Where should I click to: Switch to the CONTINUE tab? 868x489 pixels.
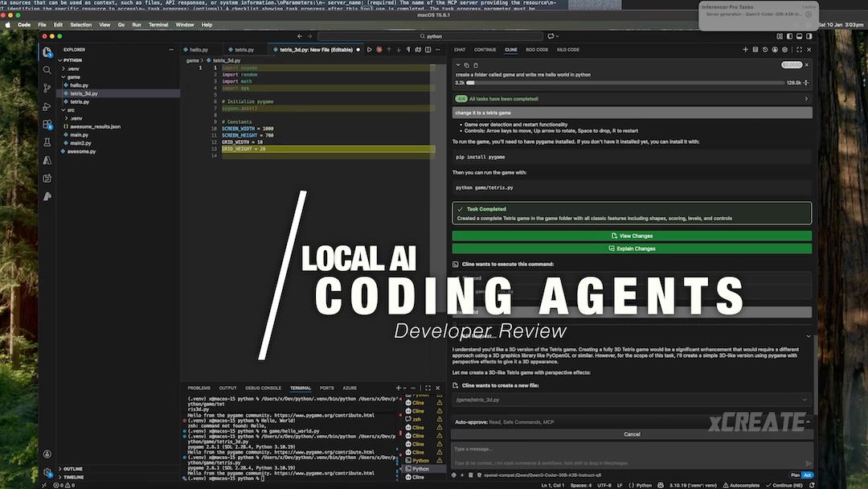click(485, 50)
